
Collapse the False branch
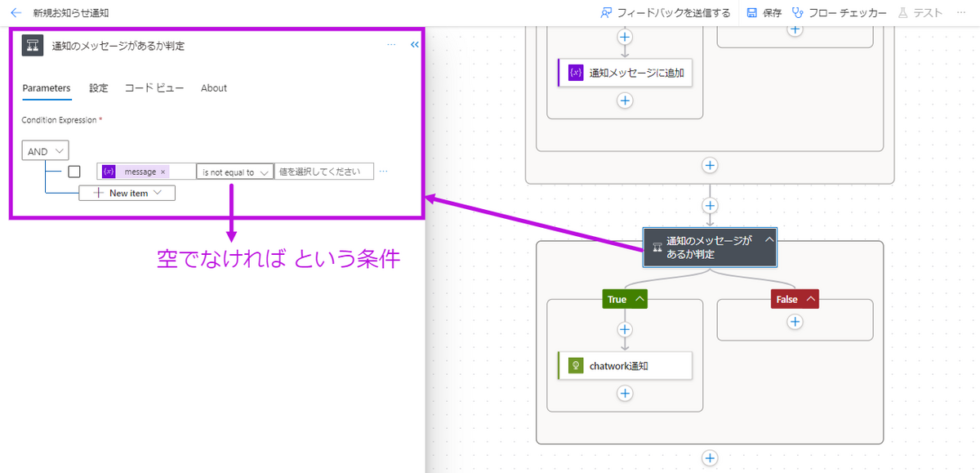810,299
